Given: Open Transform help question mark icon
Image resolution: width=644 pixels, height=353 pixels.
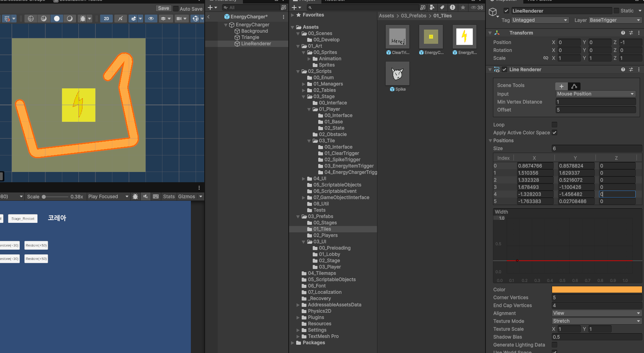Looking at the screenshot, I should point(623,33).
